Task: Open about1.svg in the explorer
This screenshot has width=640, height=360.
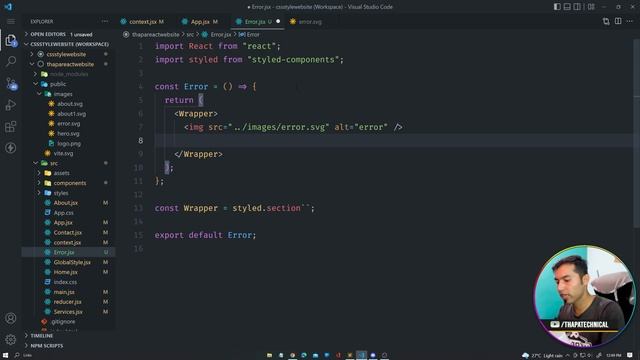Action: pos(71,114)
